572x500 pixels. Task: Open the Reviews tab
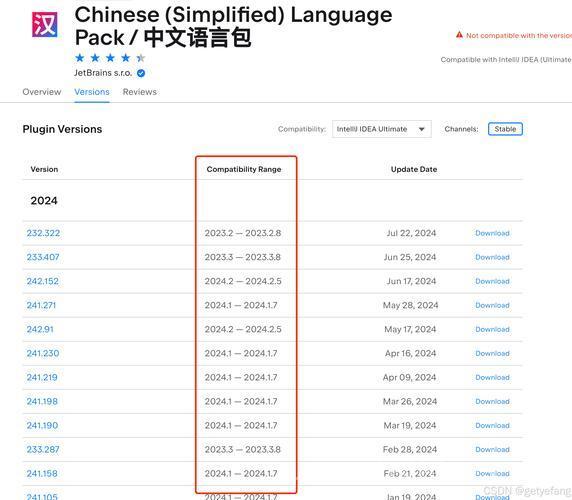[x=140, y=92]
